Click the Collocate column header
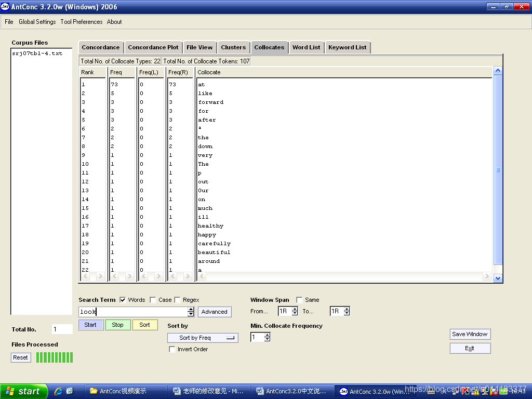The image size is (532, 399). click(209, 72)
